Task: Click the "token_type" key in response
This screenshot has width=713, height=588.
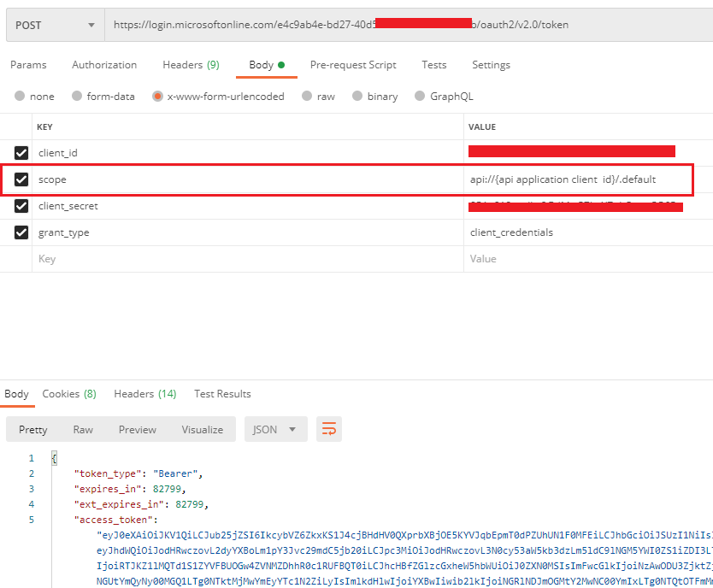Action: 108,473
